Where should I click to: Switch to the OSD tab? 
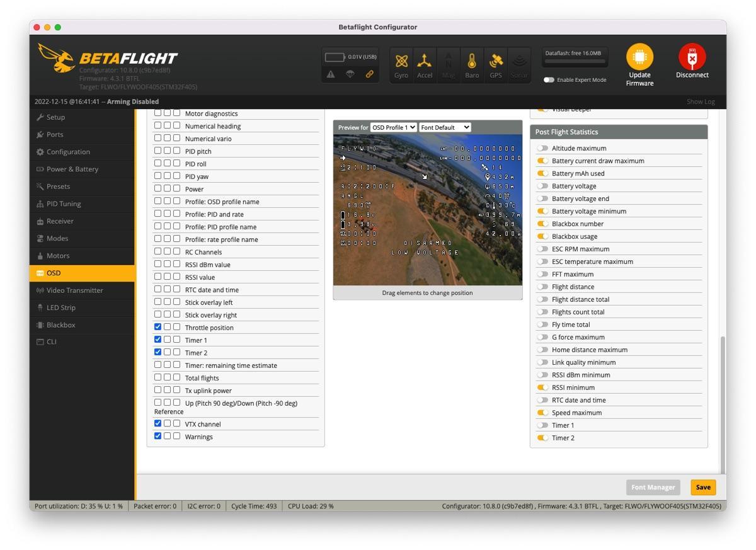click(x=82, y=273)
